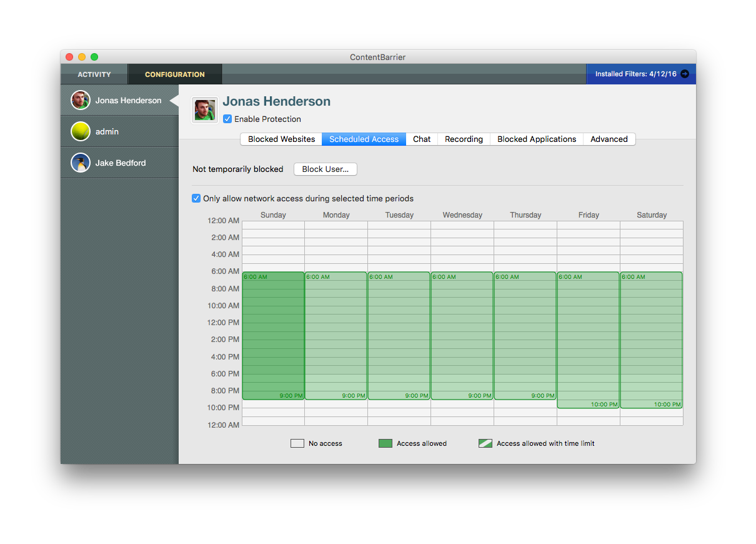The height and width of the screenshot is (544, 756).
Task: Select Sunday's dark green access block
Action: 273,336
